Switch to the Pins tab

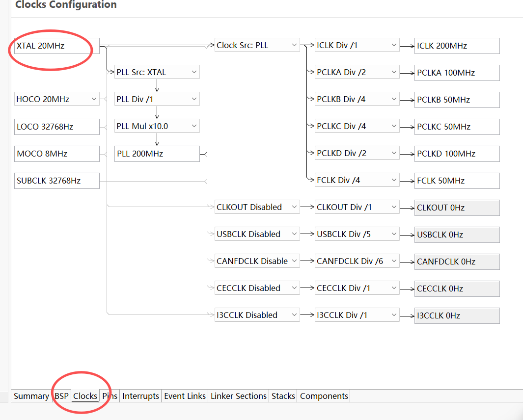110,396
